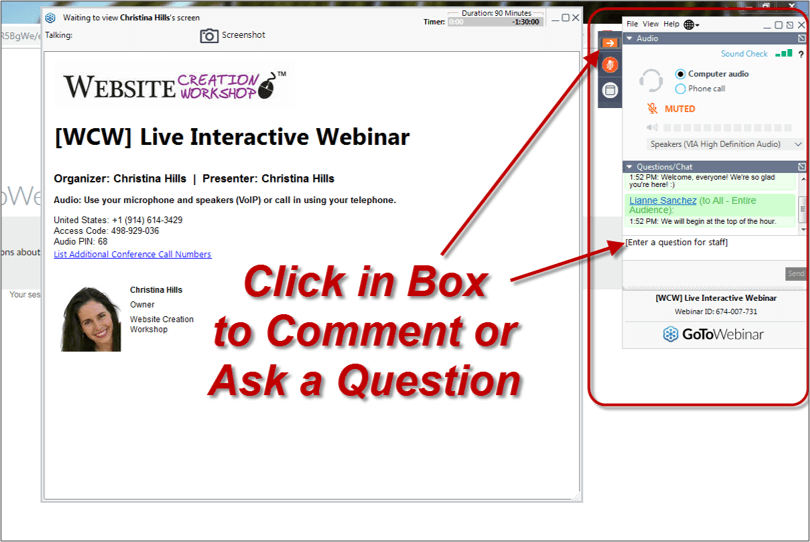Minimize the GoToWebinar control panel
Screen dimensions: 810x542
pyautogui.click(x=767, y=26)
